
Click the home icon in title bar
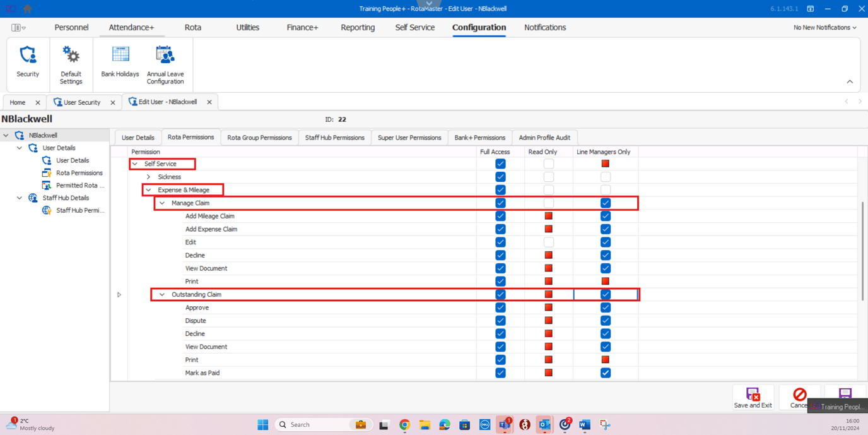27,9
